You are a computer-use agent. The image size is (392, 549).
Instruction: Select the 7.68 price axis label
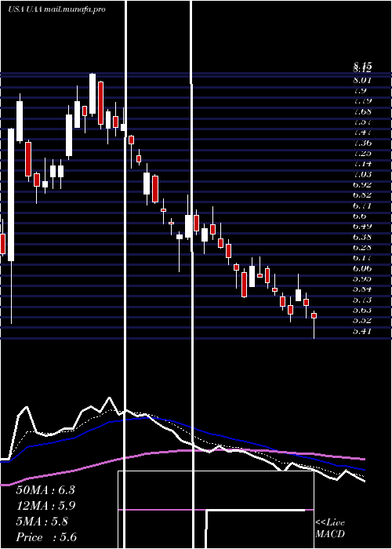tap(362, 111)
